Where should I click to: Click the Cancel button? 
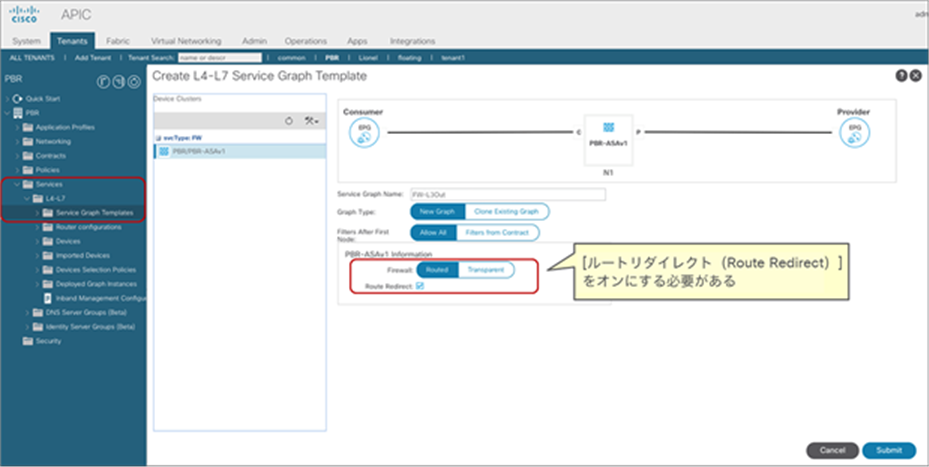tap(832, 450)
